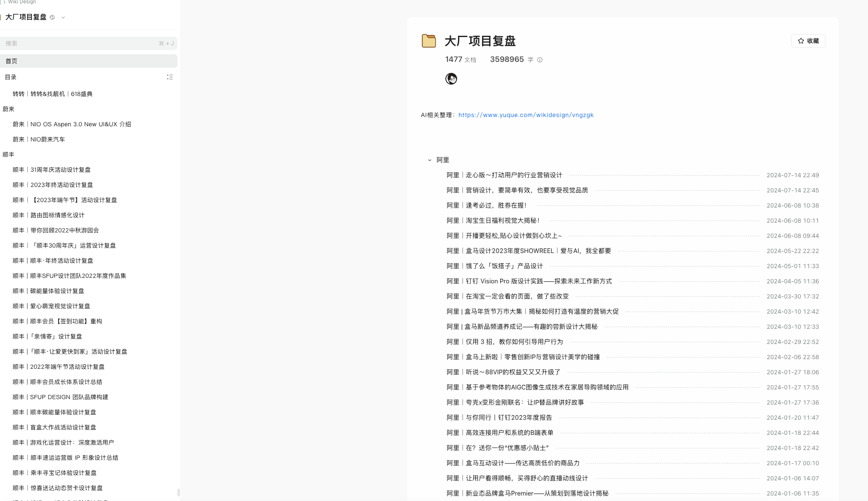Open SFUP DESIGN 团队品牌构建

click(60, 397)
